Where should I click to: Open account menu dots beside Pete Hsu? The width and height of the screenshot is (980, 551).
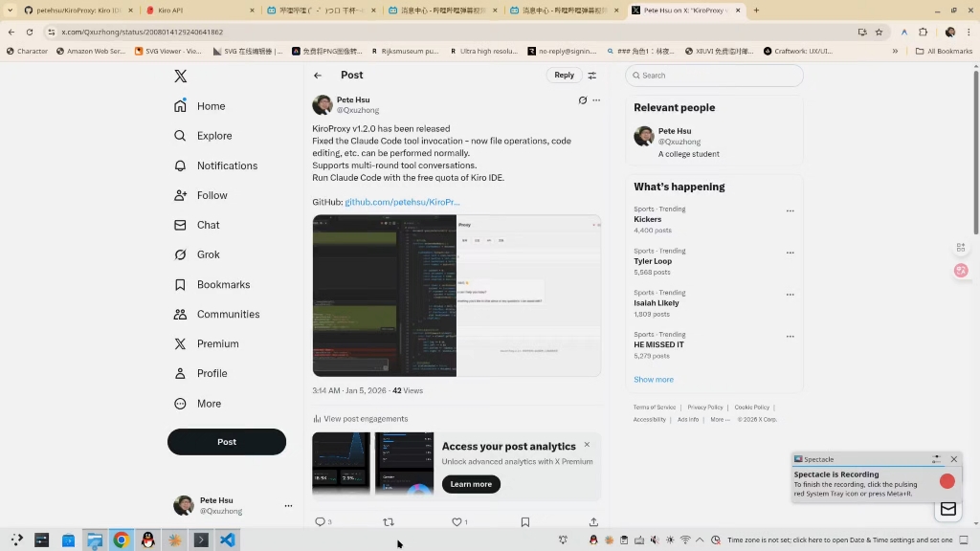(288, 506)
